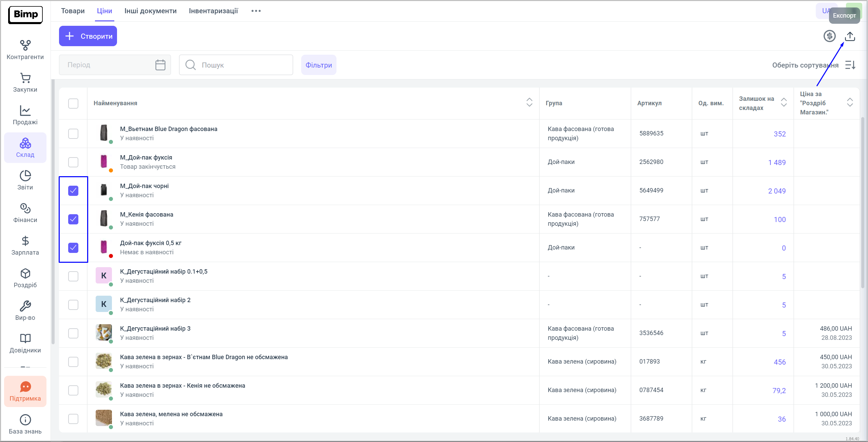Click calendar icon in Період field
Image resolution: width=868 pixels, height=442 pixels.
coord(160,65)
